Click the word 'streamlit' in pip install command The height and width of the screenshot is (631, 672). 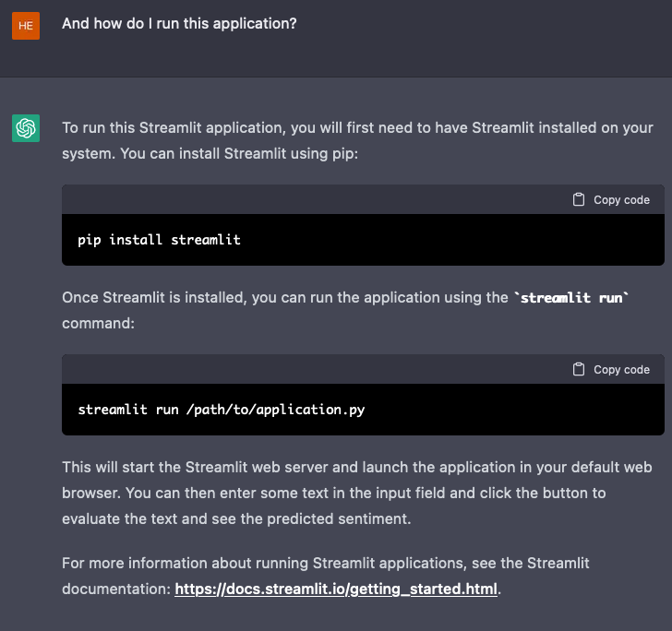(206, 240)
